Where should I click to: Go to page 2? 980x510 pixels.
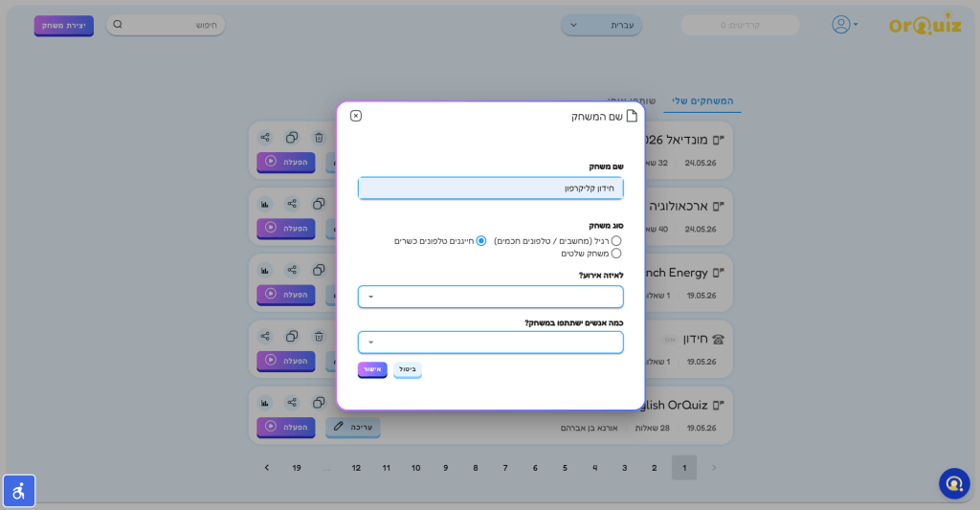point(655,468)
